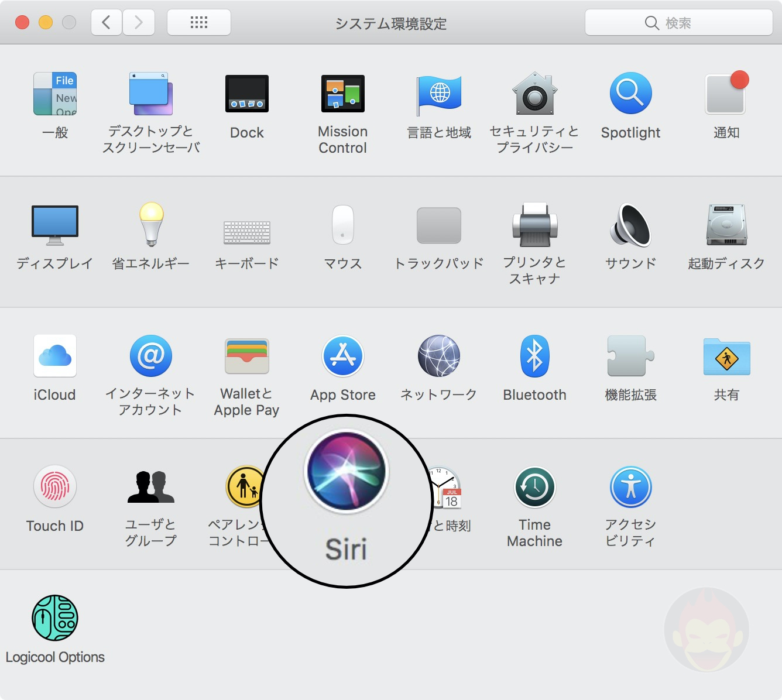
Task: Open ネットワーク globe icon
Action: tap(439, 356)
